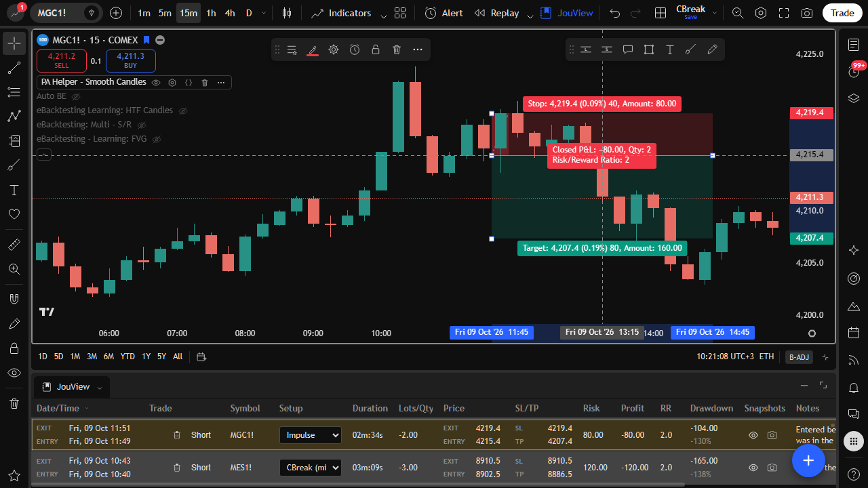Pick line color of the drawing
The width and height of the screenshot is (868, 488).
click(x=313, y=49)
